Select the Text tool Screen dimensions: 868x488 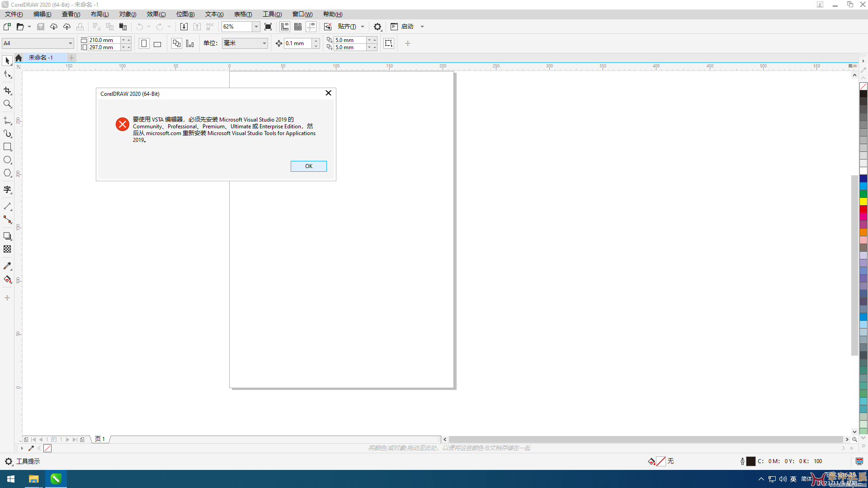(7, 190)
